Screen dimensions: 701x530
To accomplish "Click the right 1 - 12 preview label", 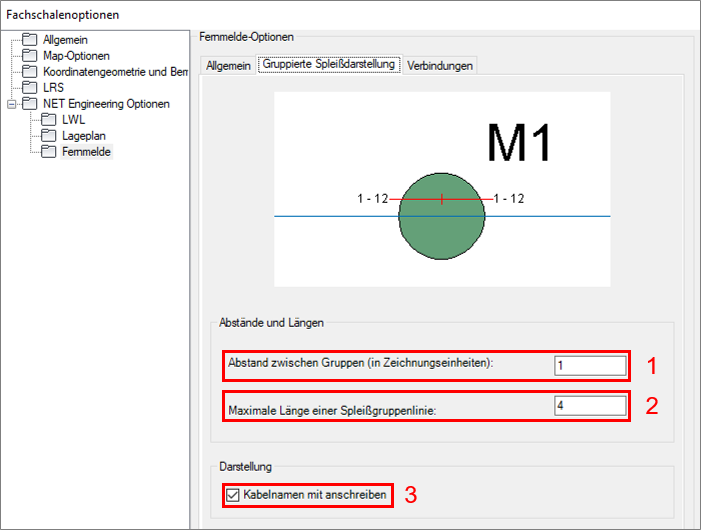I will click(x=508, y=199).
